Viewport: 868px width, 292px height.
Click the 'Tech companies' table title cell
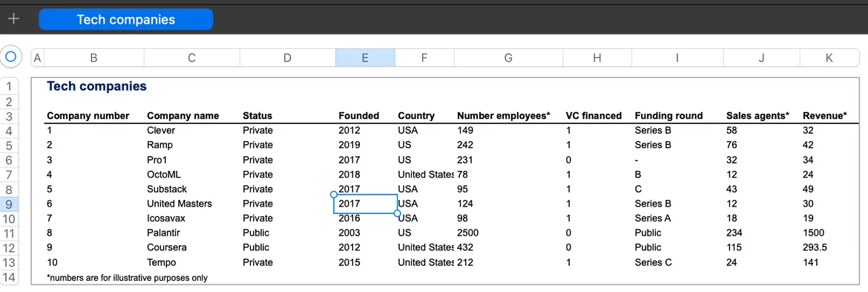click(x=97, y=86)
